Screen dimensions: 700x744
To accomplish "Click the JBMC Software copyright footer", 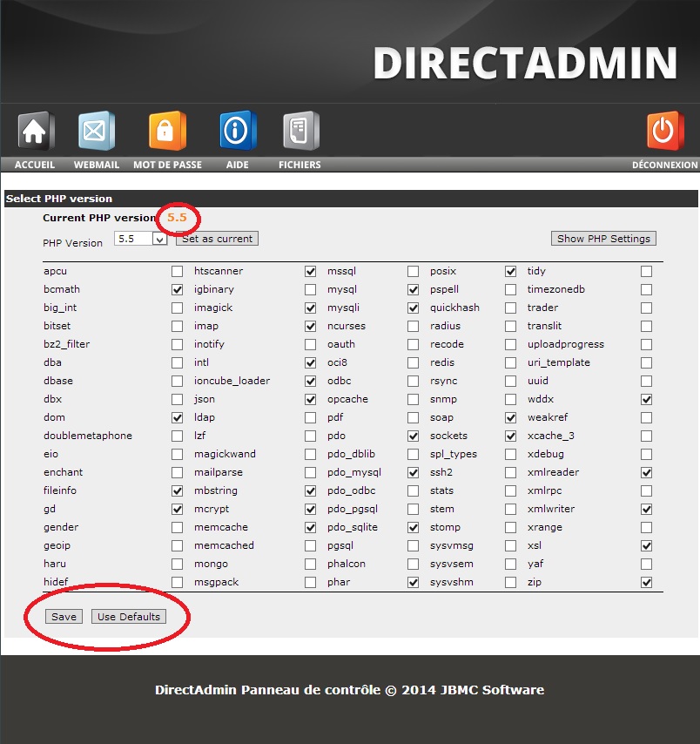I will (x=349, y=690).
